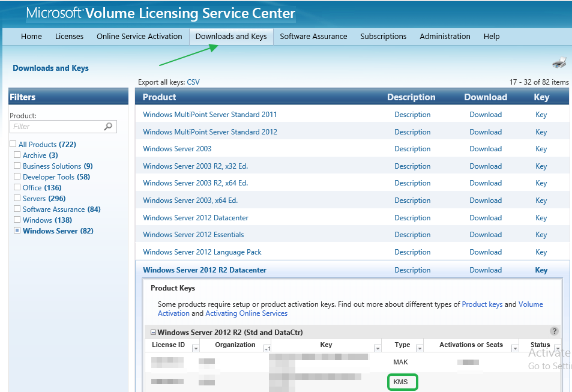Click Download for Windows Server 2012 R2 Datacenter
572x392 pixels.
point(486,270)
